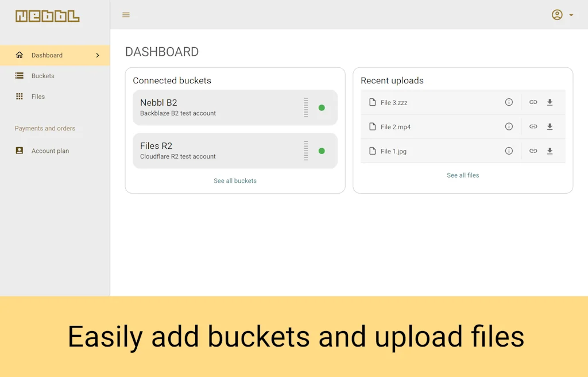Open Files section in sidebar

(38, 97)
